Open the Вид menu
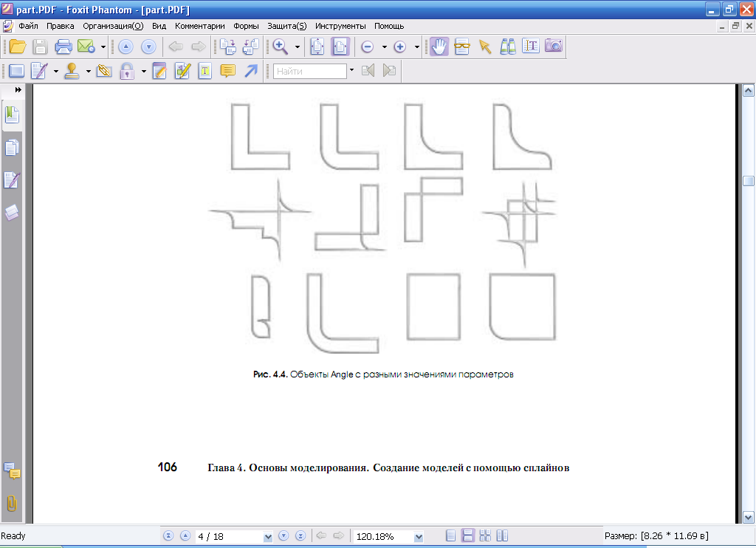The height and width of the screenshot is (548, 756). 159,26
